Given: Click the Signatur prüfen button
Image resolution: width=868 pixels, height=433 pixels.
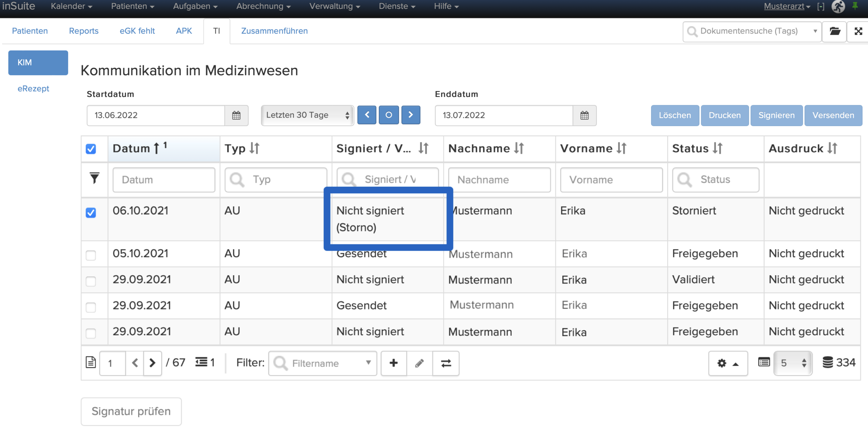Looking at the screenshot, I should [x=131, y=411].
